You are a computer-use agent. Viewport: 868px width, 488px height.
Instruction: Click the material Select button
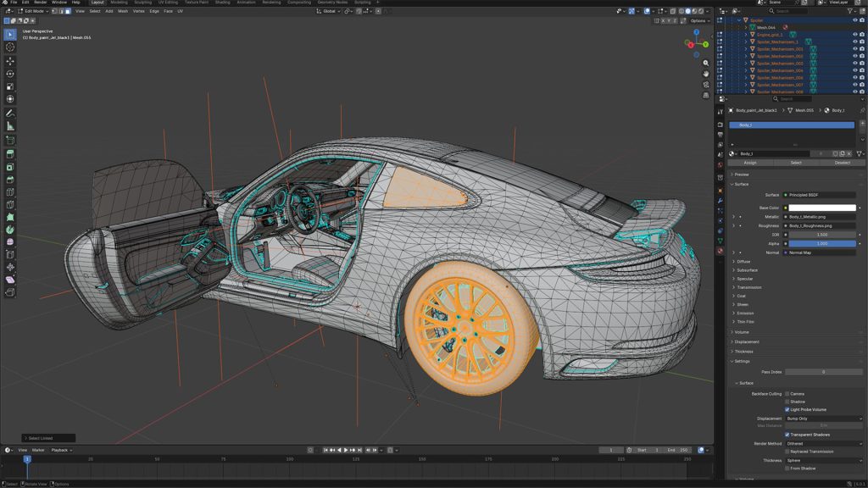796,163
